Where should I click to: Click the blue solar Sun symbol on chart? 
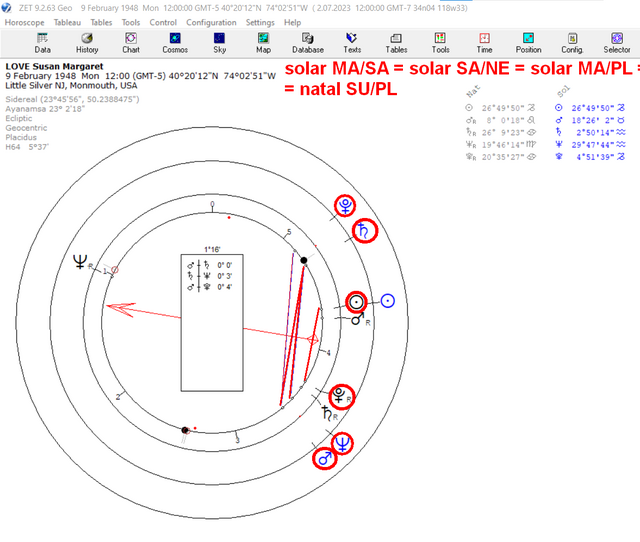[387, 301]
